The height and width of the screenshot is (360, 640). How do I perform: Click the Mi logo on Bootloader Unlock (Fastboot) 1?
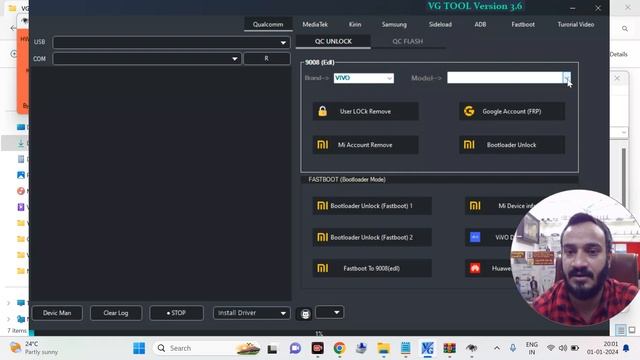point(322,206)
